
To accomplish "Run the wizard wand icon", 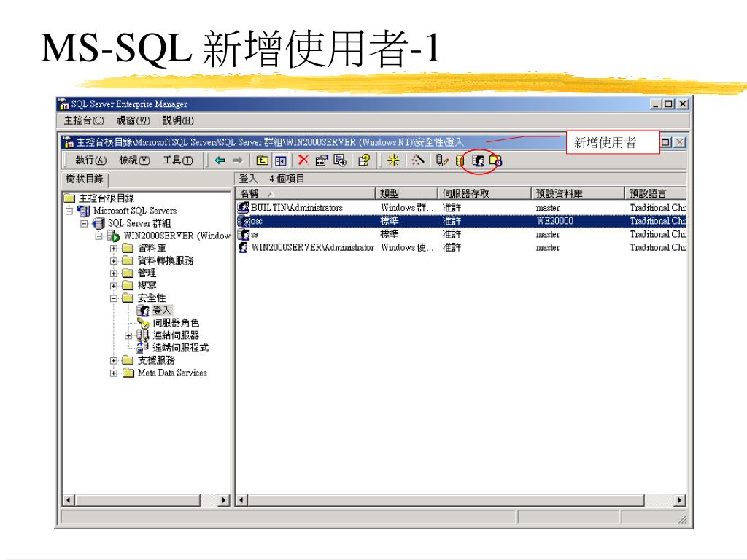I will click(x=418, y=160).
